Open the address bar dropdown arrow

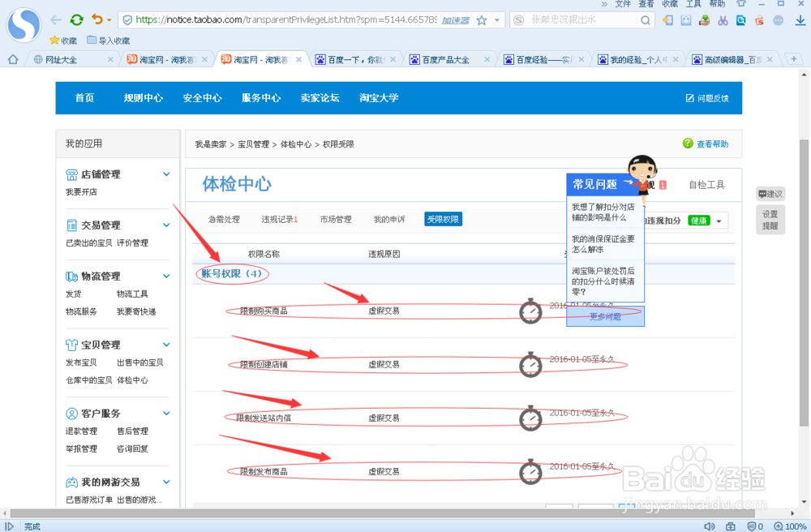pyautogui.click(x=497, y=21)
